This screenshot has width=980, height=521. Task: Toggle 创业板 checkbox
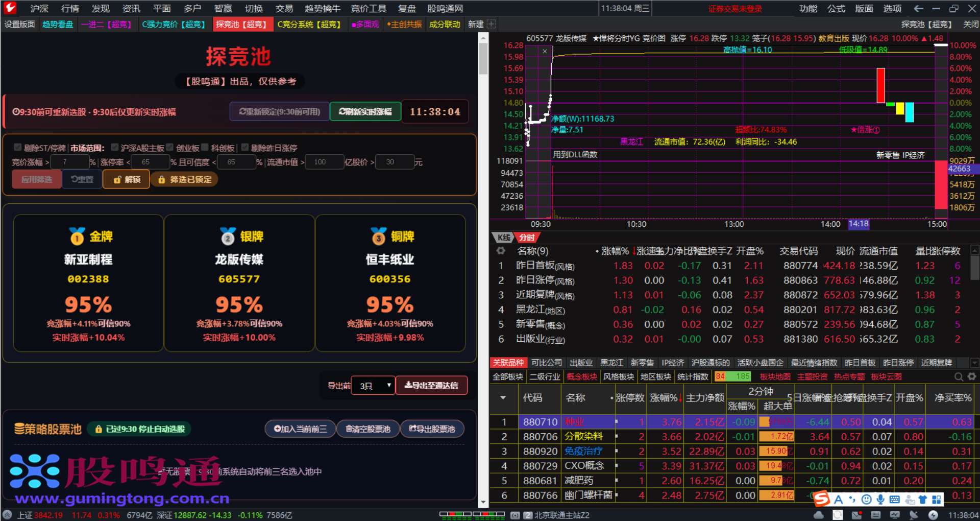pyautogui.click(x=170, y=147)
